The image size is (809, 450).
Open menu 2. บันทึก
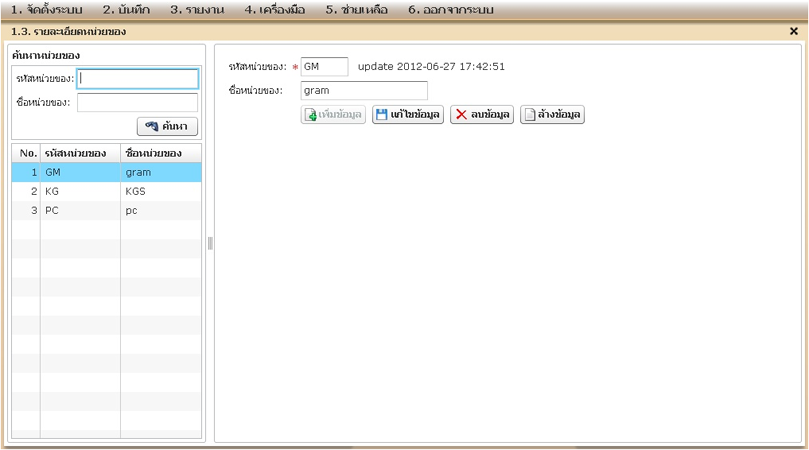(x=126, y=10)
